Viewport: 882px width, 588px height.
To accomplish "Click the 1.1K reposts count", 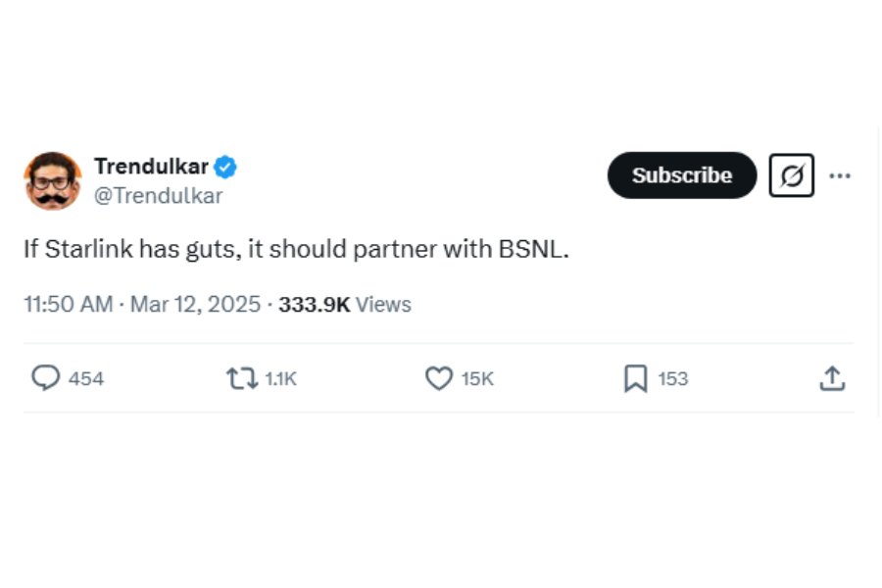I will pos(280,379).
